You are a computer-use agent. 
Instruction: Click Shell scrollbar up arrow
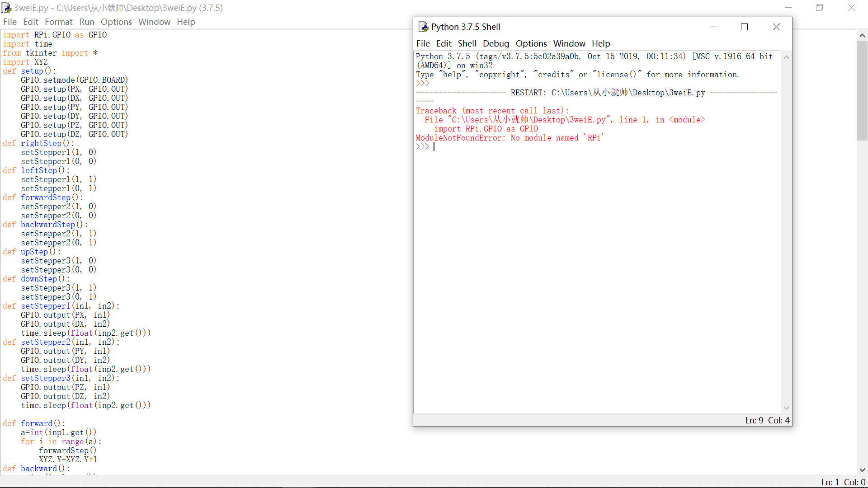pos(786,57)
